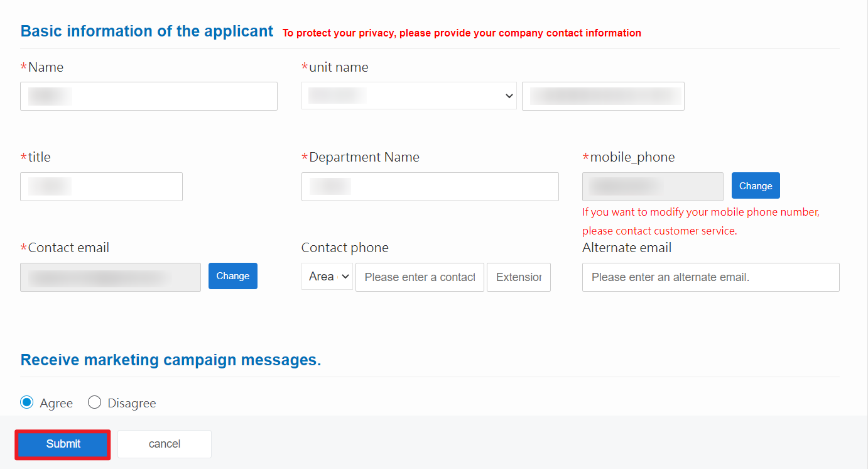Click the Agree label text
The height and width of the screenshot is (469, 868).
57,403
